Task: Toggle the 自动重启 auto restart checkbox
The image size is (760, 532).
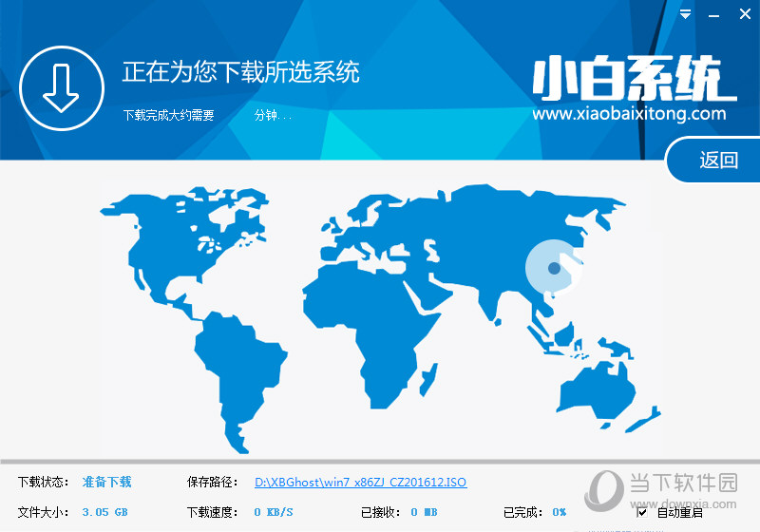Action: [x=641, y=512]
